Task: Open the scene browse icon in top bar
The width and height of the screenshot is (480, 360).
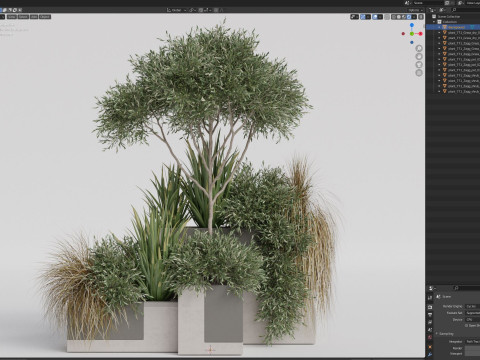Action: pyautogui.click(x=408, y=3)
